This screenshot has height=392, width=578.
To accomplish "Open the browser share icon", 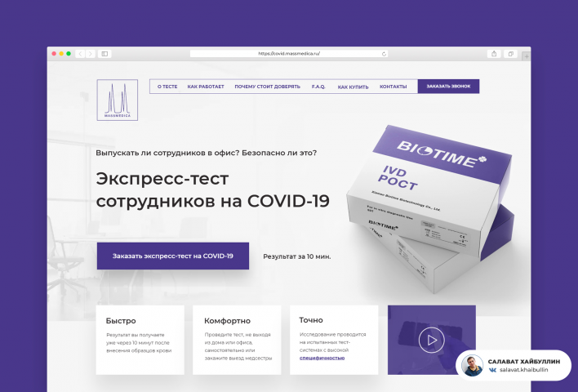I will click(x=494, y=54).
